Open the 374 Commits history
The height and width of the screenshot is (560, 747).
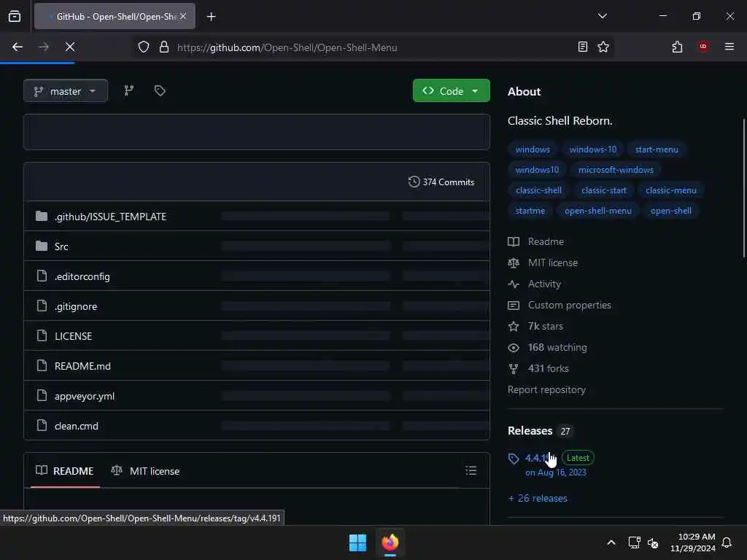coord(441,182)
